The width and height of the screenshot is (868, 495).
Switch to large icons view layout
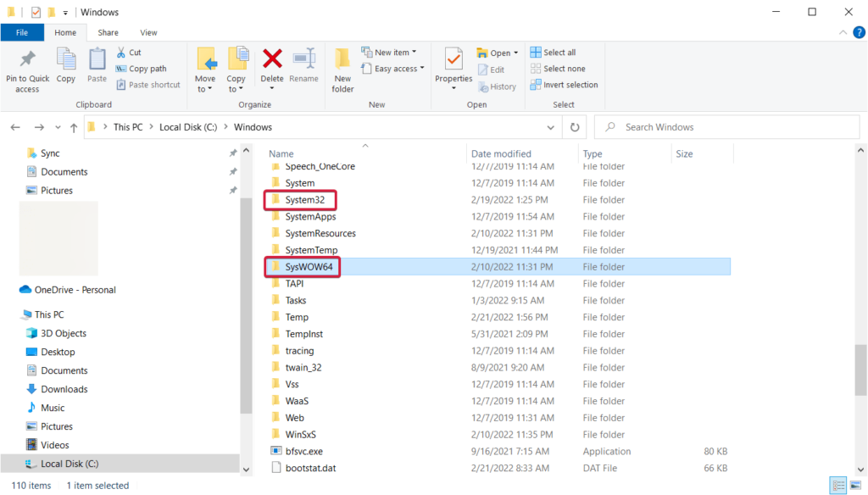[x=854, y=486]
